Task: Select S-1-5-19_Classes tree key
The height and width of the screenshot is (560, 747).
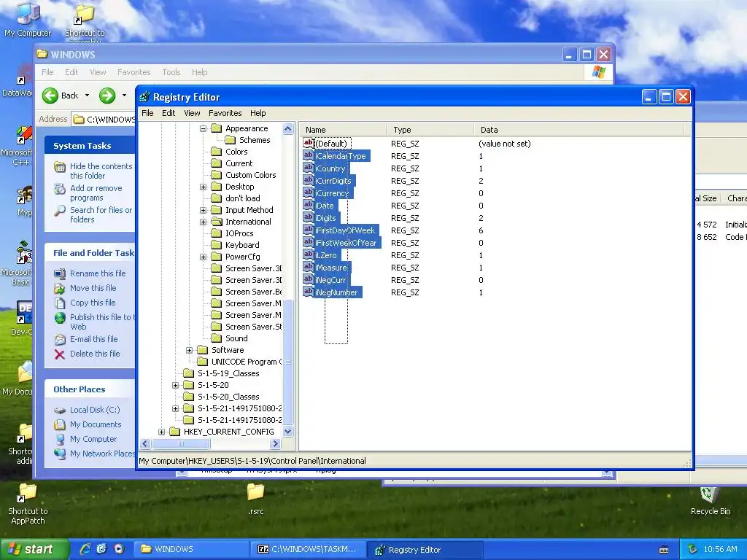Action: [228, 373]
